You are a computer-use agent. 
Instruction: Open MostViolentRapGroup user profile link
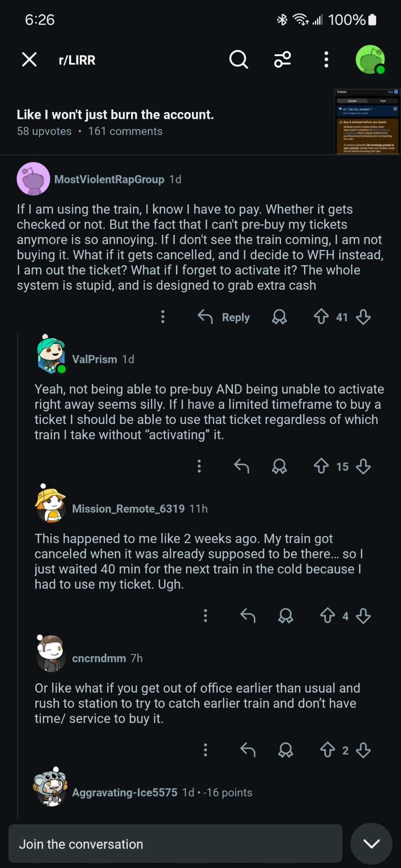109,179
